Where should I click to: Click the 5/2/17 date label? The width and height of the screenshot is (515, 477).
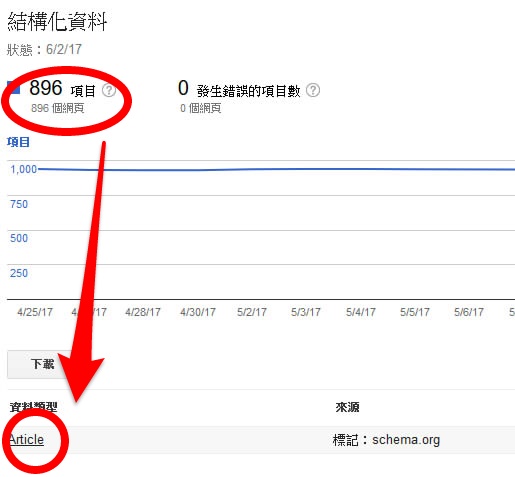pyautogui.click(x=252, y=312)
